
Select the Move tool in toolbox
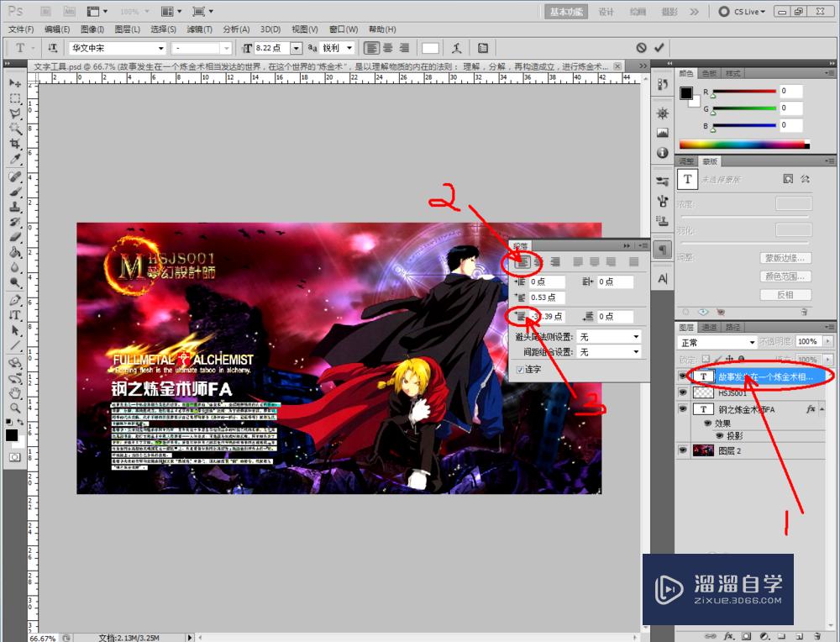(x=15, y=83)
